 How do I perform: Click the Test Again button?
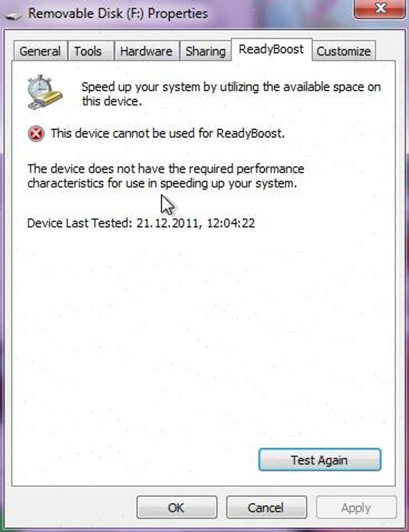pyautogui.click(x=319, y=460)
